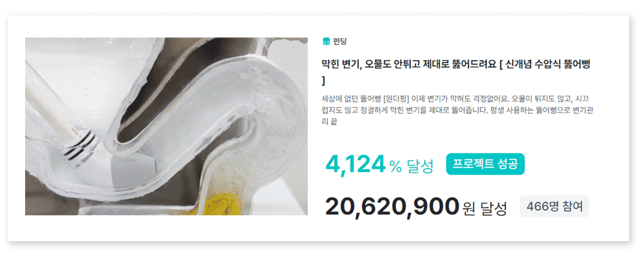
Task: Click empty card area right of 프로젝트 성공
Action: click(x=575, y=164)
